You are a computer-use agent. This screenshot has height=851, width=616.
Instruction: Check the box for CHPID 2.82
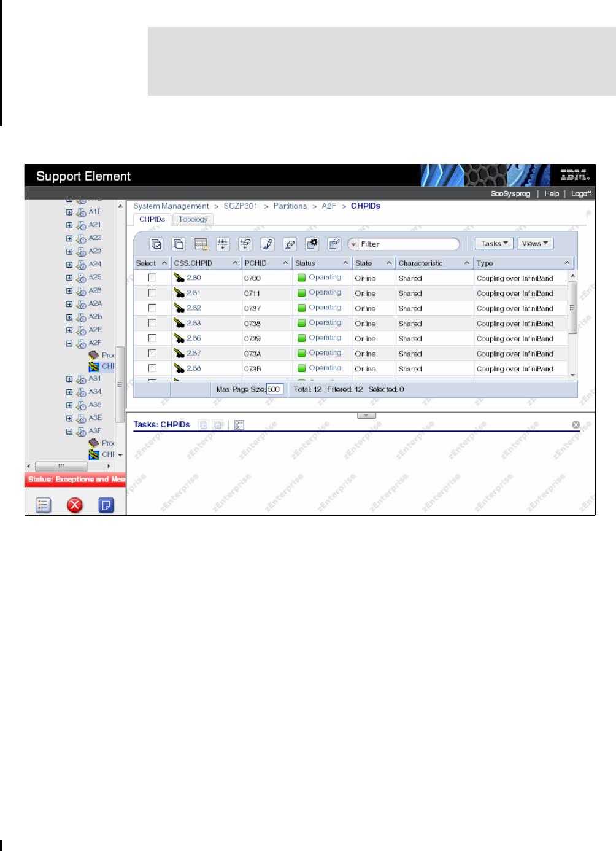152,308
